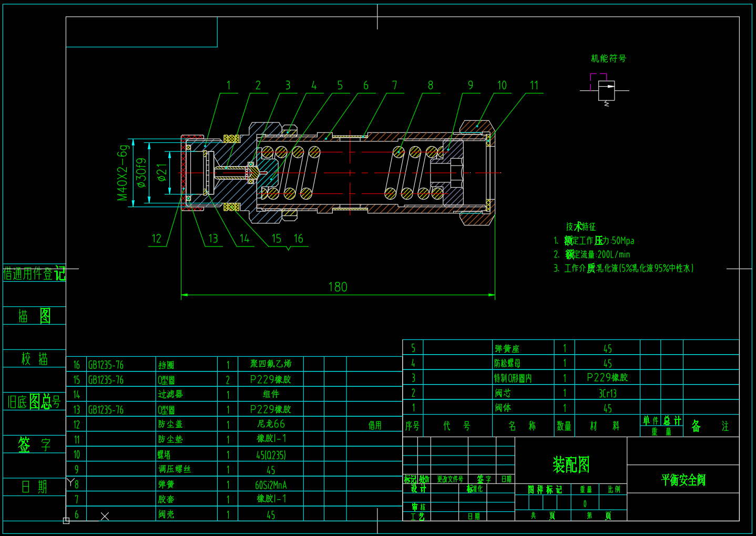
Task: Select the '特制O形圈内' name cell
Action: 513,378
